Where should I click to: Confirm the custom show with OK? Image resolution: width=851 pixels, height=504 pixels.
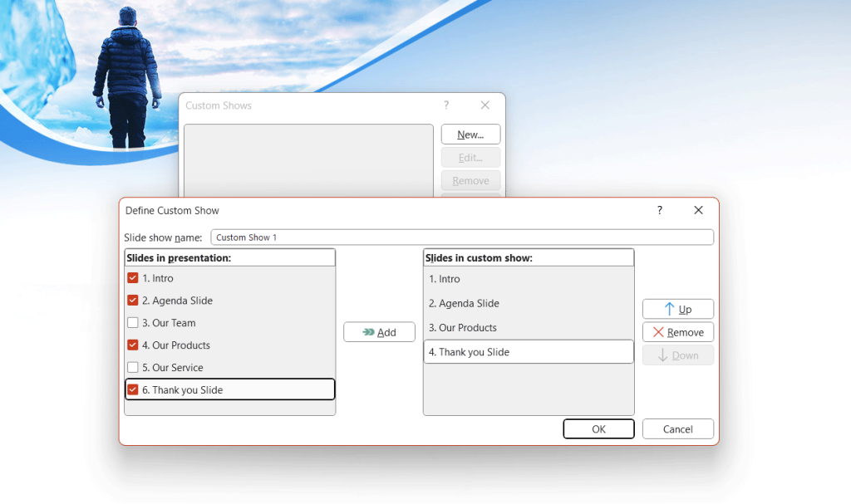(x=598, y=428)
